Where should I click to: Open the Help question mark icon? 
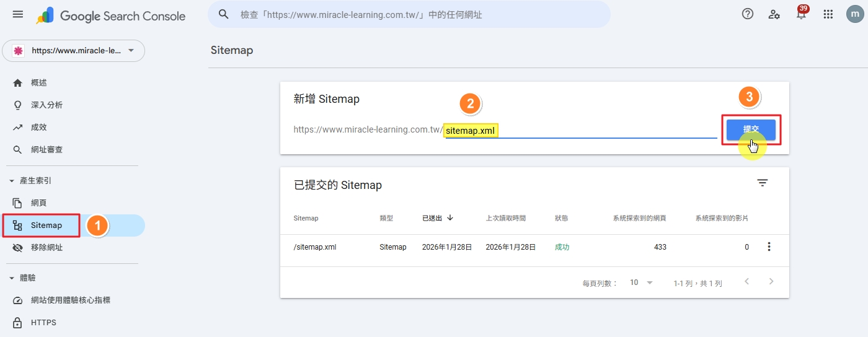pos(748,14)
